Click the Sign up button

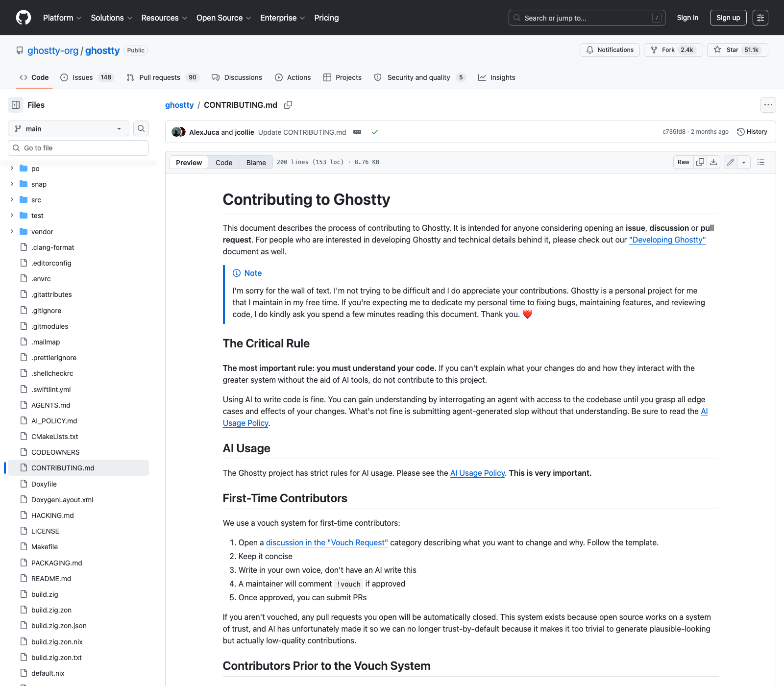(x=728, y=18)
